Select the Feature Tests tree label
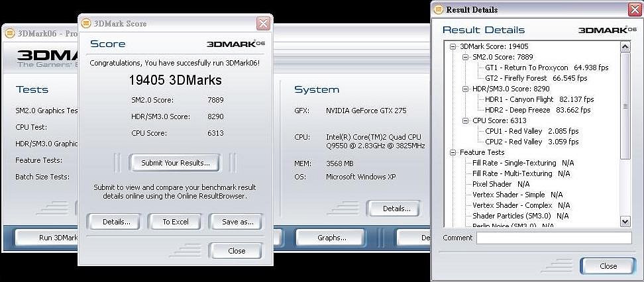The height and width of the screenshot is (282, 644). click(x=482, y=152)
